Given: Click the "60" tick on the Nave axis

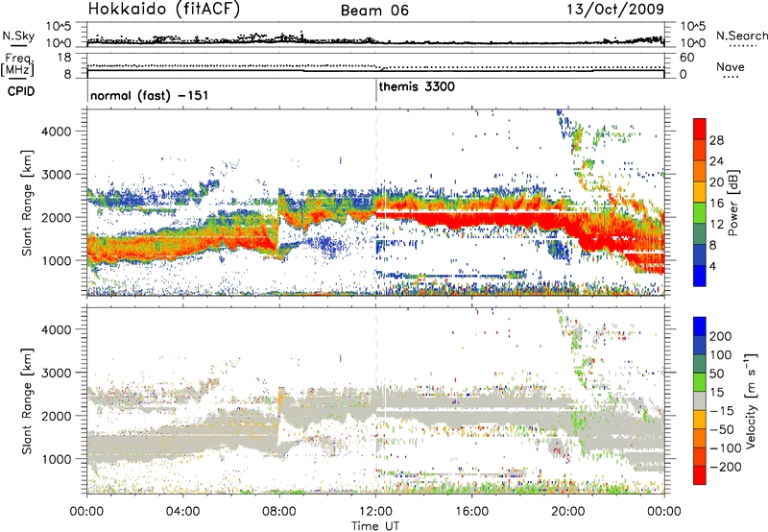Looking at the screenshot, I should tap(686, 58).
